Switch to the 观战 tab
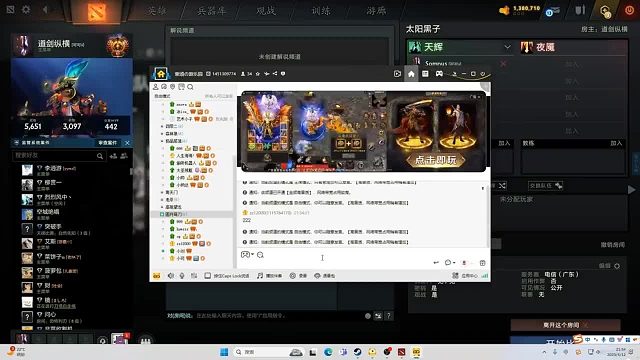This screenshot has height=360, width=640. 266,11
